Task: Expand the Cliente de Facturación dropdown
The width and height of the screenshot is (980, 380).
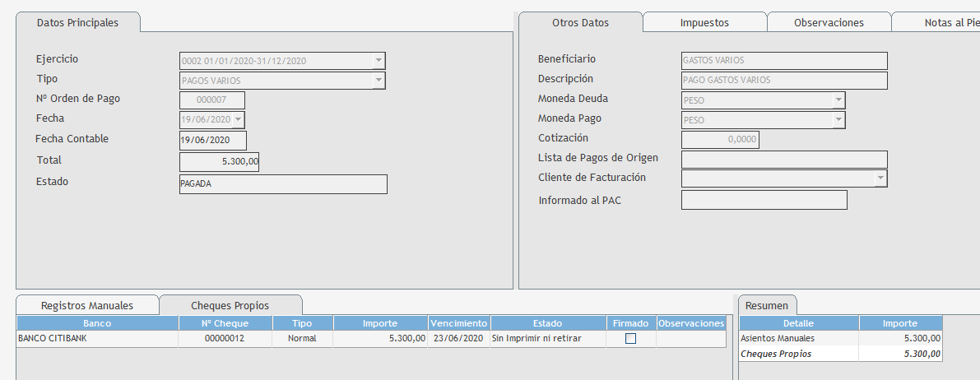Action: pyautogui.click(x=880, y=178)
